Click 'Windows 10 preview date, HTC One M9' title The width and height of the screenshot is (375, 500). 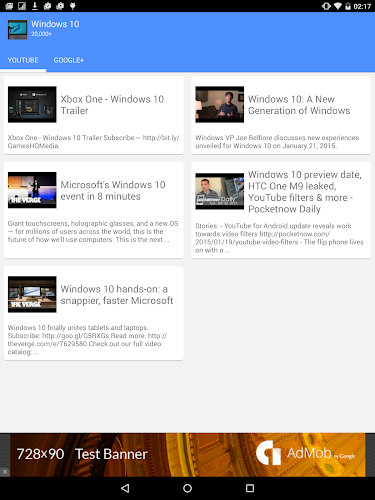coord(305,192)
